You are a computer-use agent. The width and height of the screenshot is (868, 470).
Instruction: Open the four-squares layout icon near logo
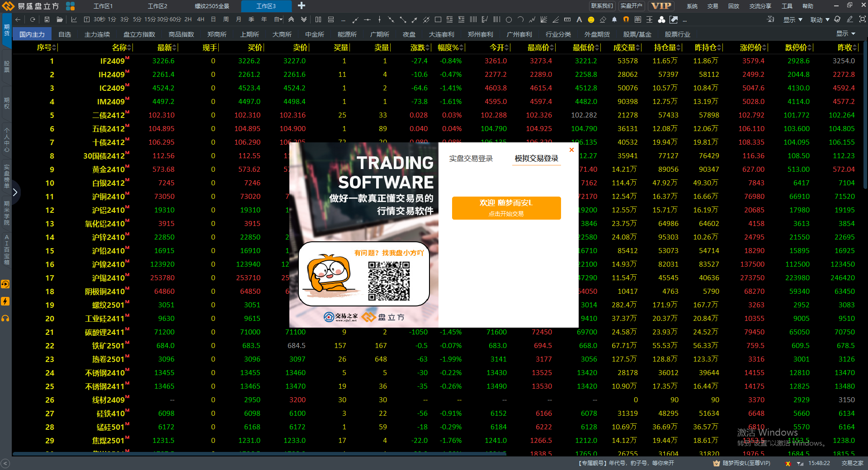pos(71,6)
